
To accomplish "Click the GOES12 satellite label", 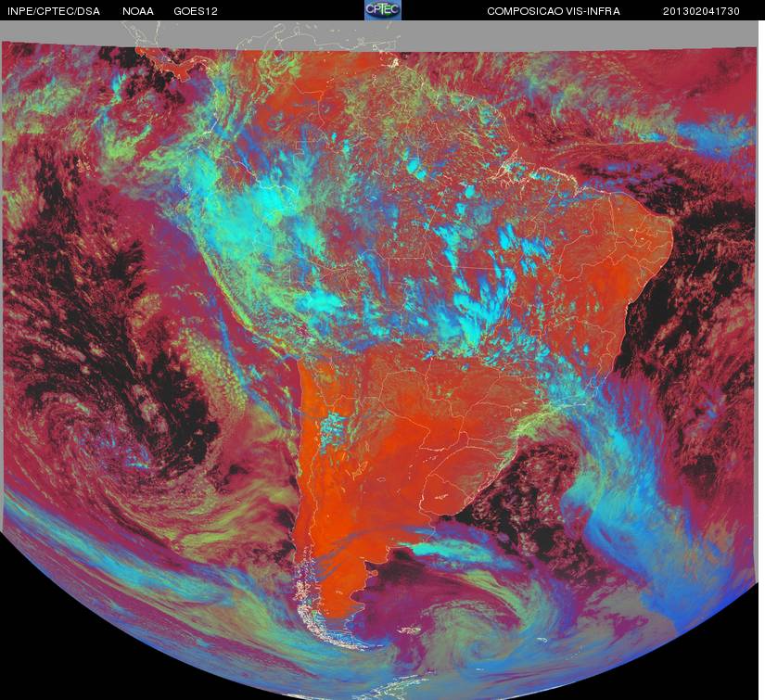I will [196, 11].
